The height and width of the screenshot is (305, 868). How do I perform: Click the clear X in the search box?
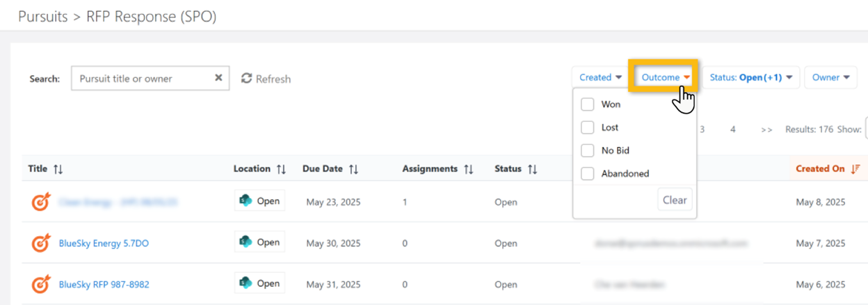click(x=218, y=78)
